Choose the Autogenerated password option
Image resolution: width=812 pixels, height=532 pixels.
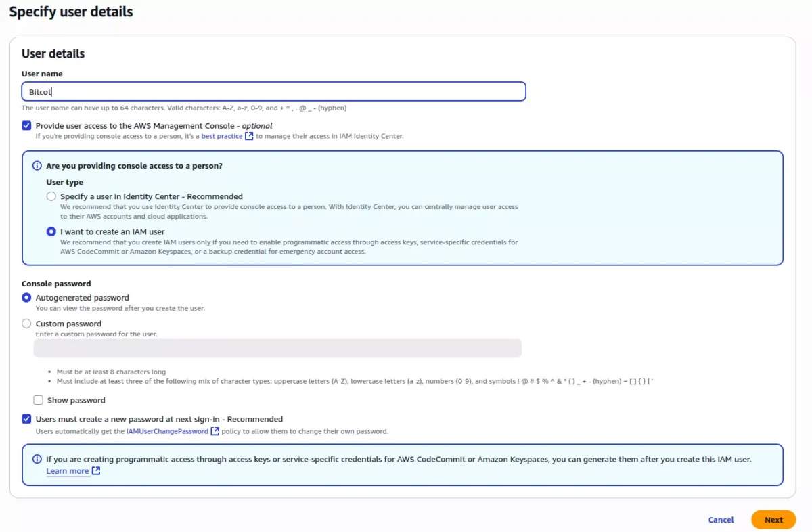26,297
